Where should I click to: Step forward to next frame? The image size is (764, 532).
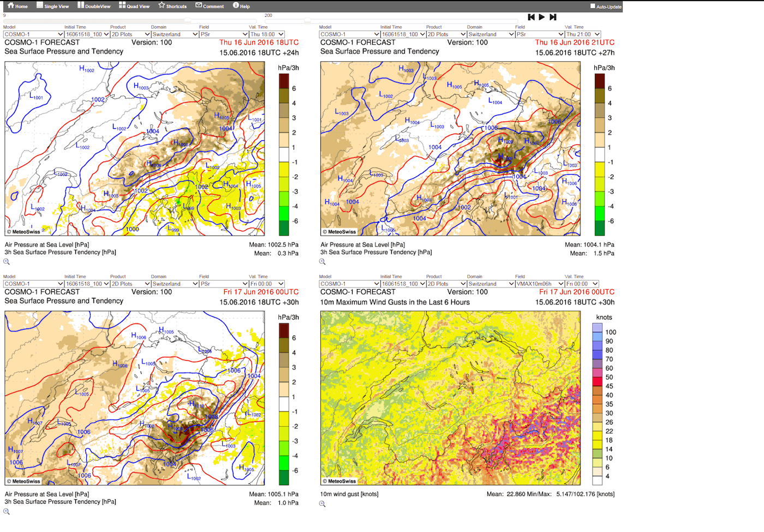point(553,17)
